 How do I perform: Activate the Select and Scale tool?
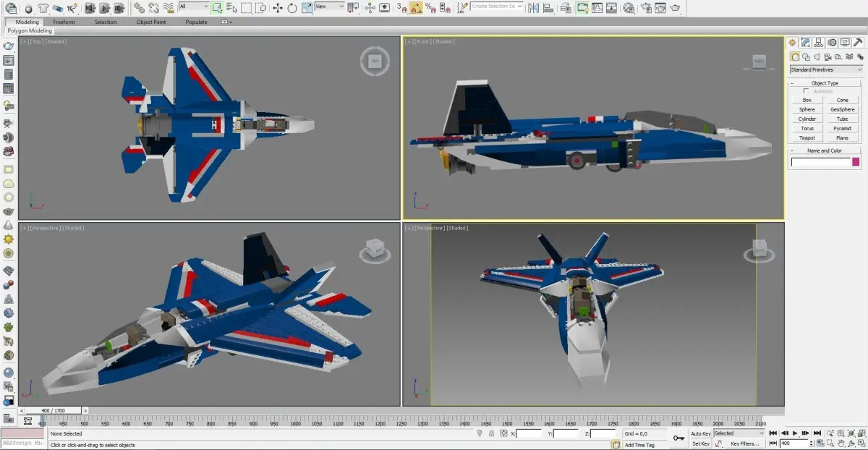click(x=307, y=8)
